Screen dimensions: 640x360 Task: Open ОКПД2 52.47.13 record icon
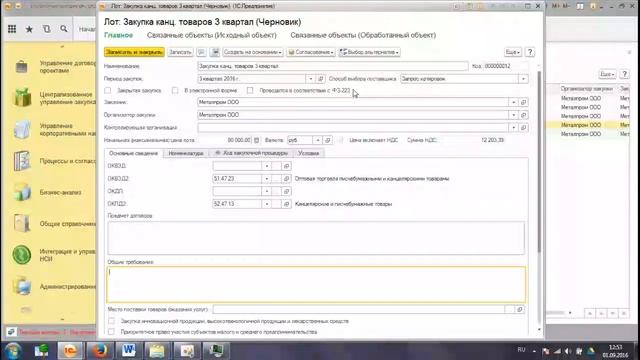click(x=287, y=204)
